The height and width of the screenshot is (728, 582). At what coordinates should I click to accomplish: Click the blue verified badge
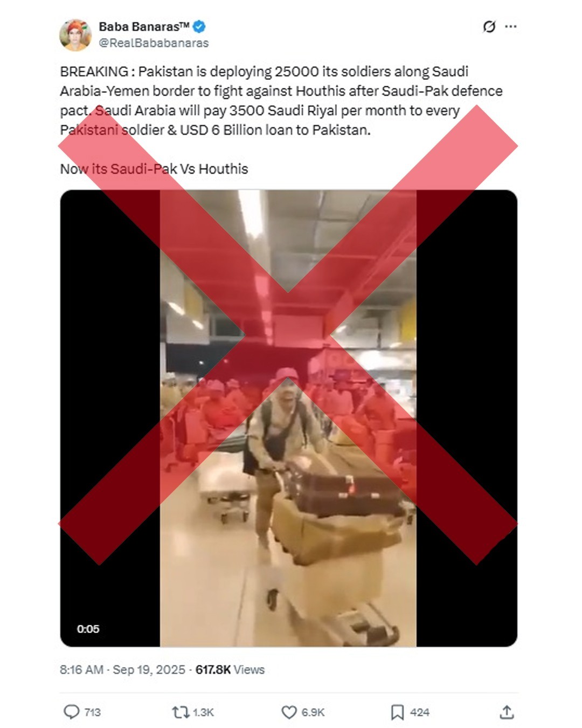coord(199,26)
